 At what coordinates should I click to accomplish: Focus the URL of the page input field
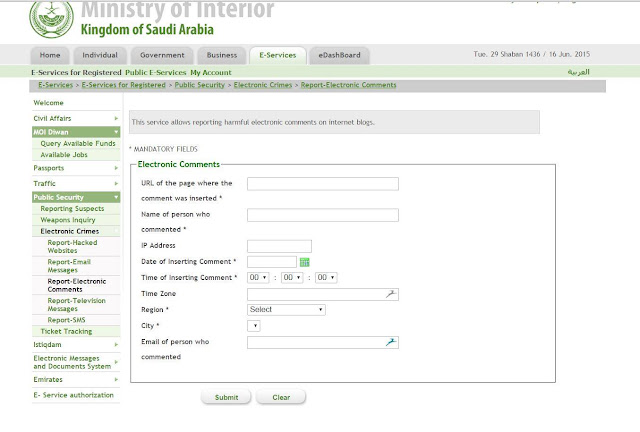(323, 184)
